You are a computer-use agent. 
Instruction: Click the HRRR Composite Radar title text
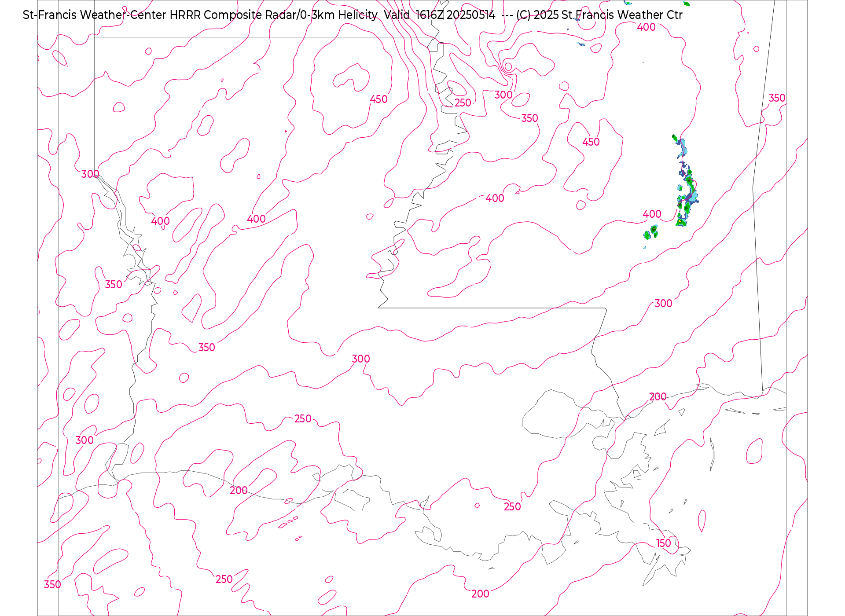[353, 15]
